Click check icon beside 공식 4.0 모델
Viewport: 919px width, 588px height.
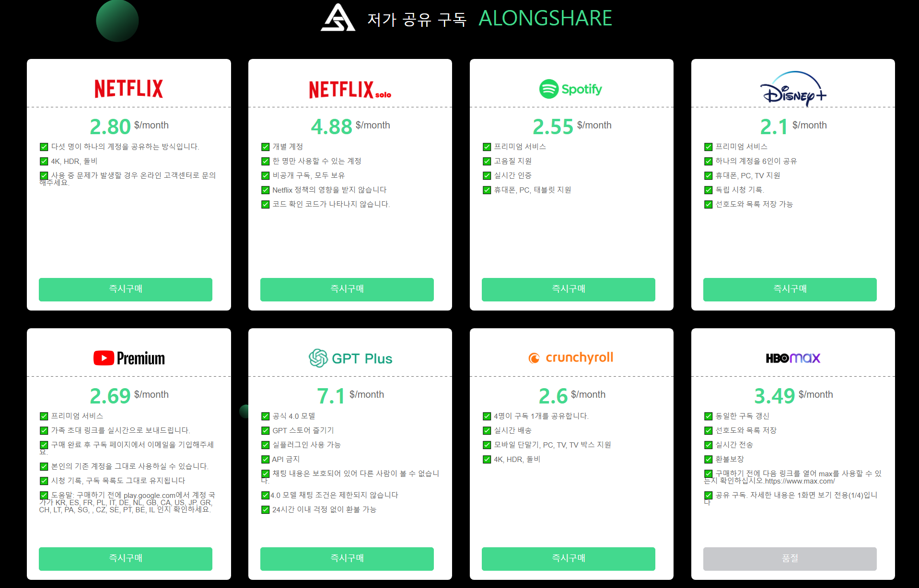pos(265,416)
